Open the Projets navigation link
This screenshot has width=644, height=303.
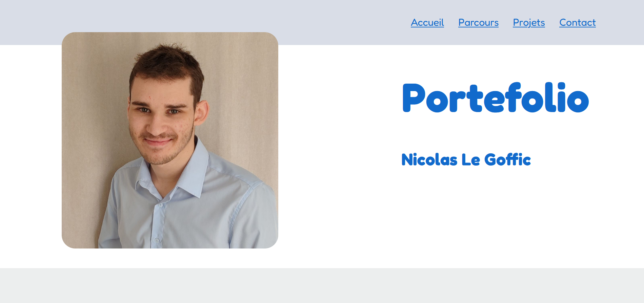[529, 22]
